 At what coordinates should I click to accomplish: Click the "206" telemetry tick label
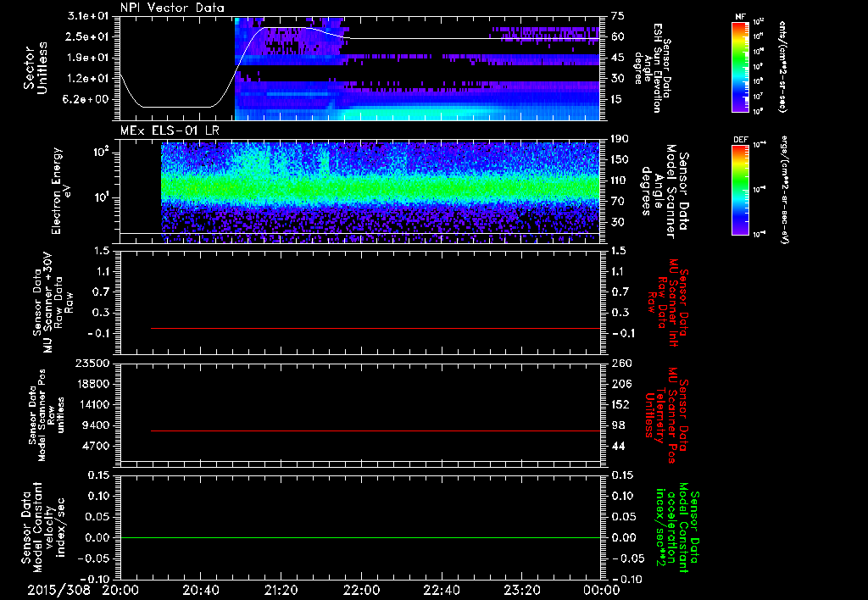tap(620, 384)
